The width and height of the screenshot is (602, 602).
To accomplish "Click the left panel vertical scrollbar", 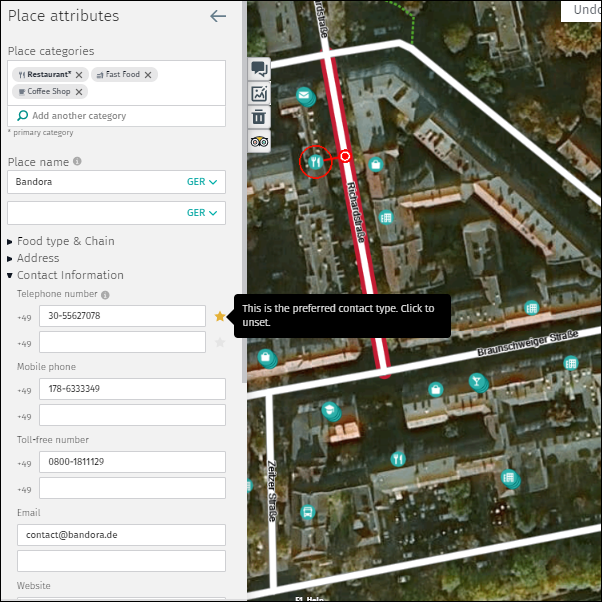I will tap(244, 192).
